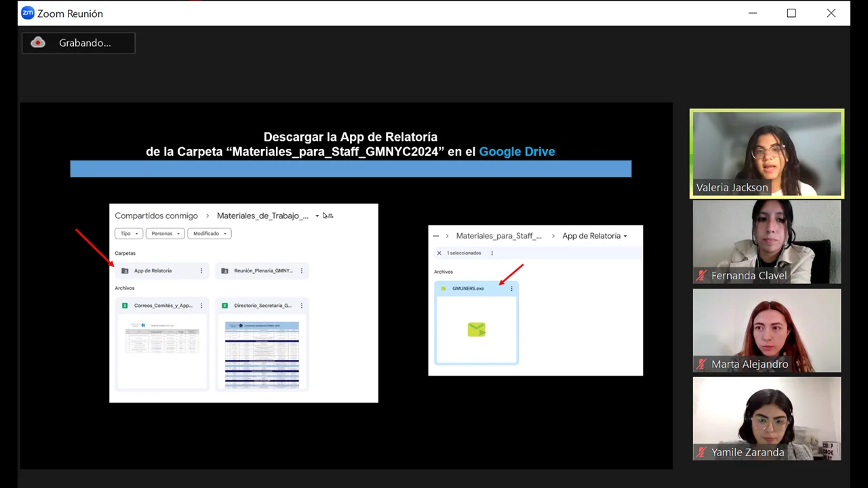This screenshot has height=488, width=868.
Task: Open more options for Correos_Comités file
Action: 201,306
